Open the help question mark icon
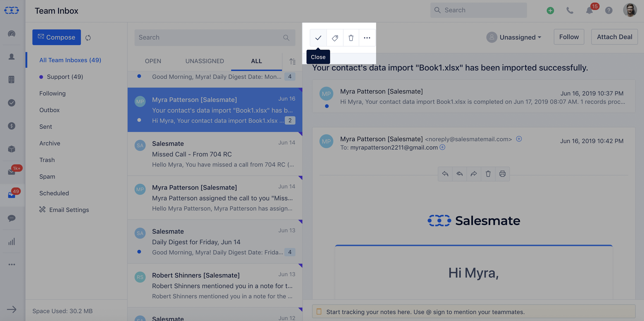Viewport: 644px width, 321px height. click(x=609, y=10)
